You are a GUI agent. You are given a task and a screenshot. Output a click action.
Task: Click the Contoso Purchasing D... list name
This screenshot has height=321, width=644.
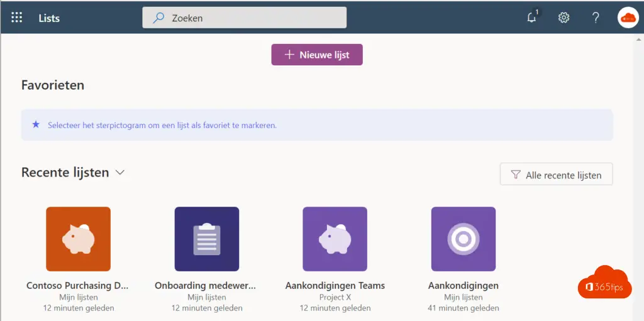click(77, 286)
